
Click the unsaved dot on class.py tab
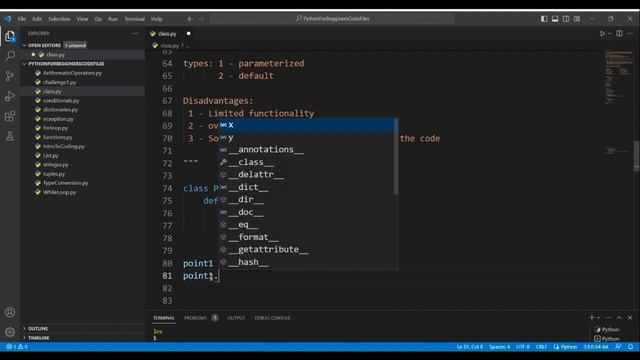pos(188,33)
